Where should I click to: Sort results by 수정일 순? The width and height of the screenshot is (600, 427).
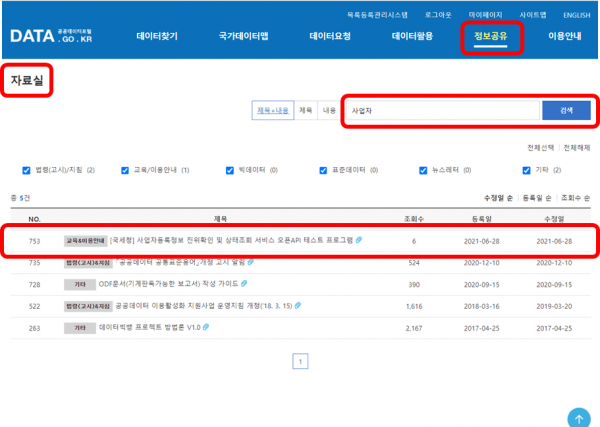[497, 198]
